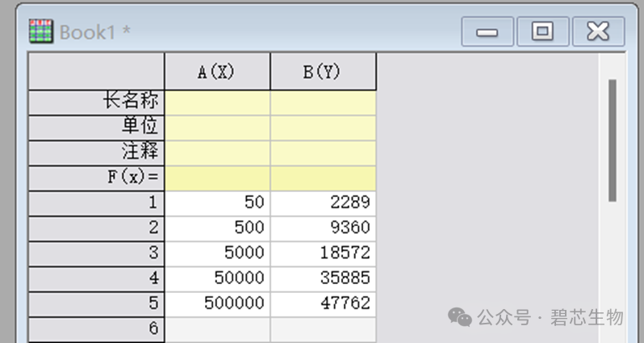The width and height of the screenshot is (644, 343).
Task: Click the 注释 cell of column B
Action: click(x=324, y=153)
